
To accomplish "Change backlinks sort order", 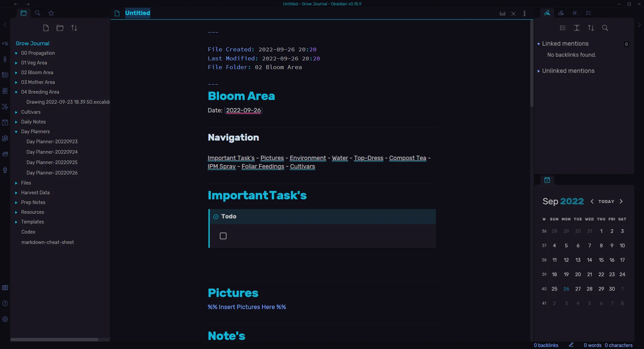I will (x=591, y=28).
